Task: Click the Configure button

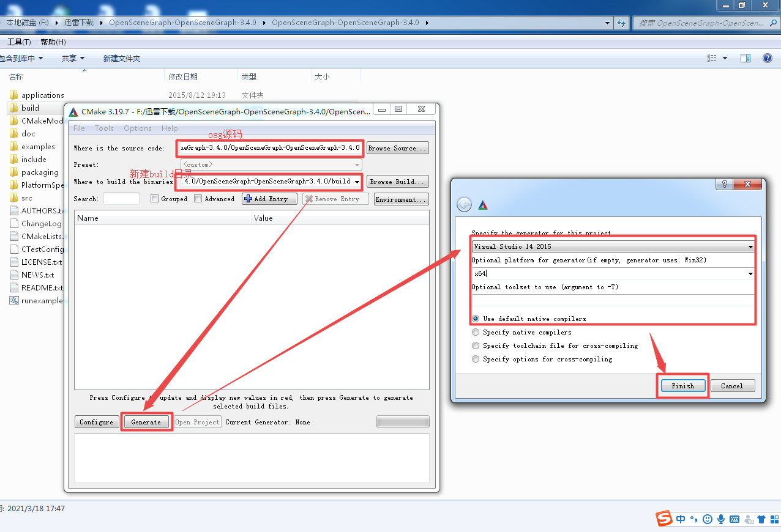Action: (97, 422)
